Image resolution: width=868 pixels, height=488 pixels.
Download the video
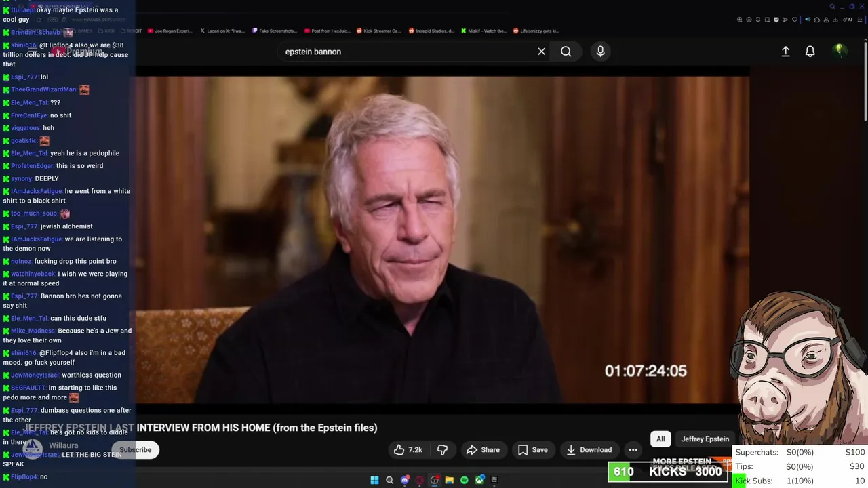(589, 449)
